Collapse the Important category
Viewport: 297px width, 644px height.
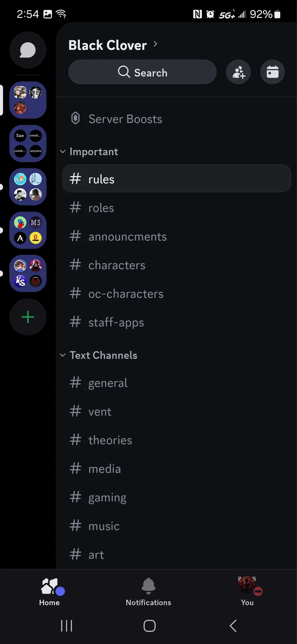tap(94, 152)
